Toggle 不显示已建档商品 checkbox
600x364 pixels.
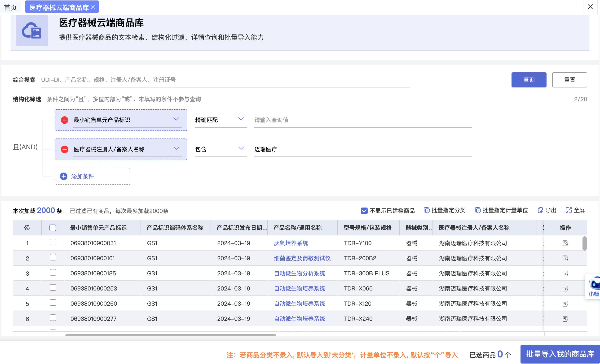point(364,211)
